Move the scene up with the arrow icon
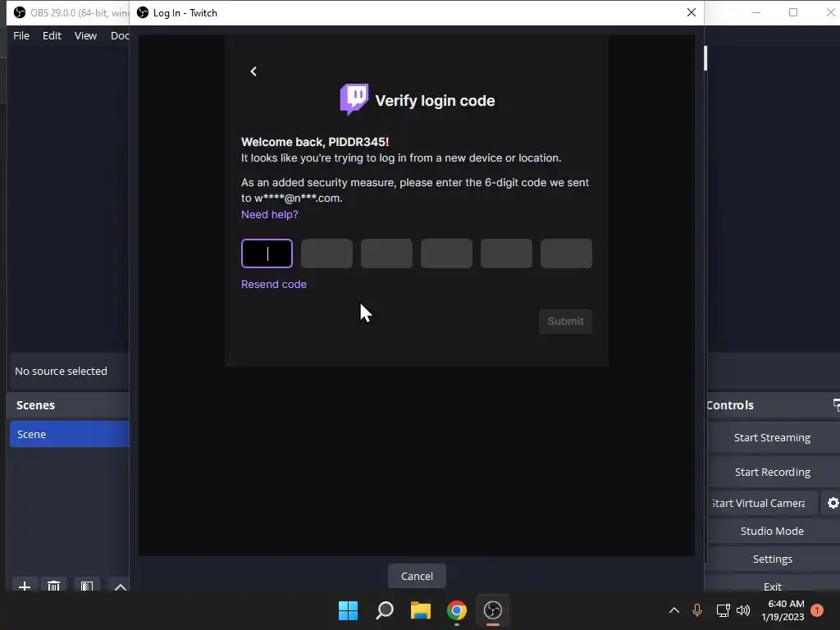Viewport: 840px width, 630px height. coord(121,586)
